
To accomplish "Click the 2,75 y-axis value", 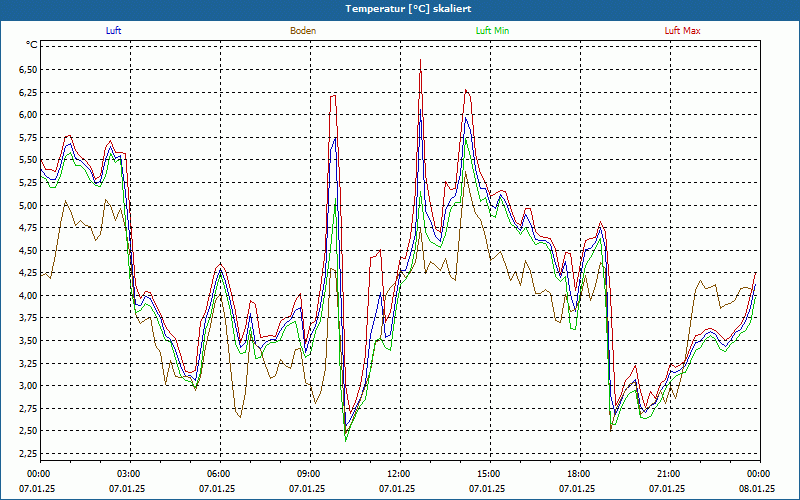I will tap(28, 408).
